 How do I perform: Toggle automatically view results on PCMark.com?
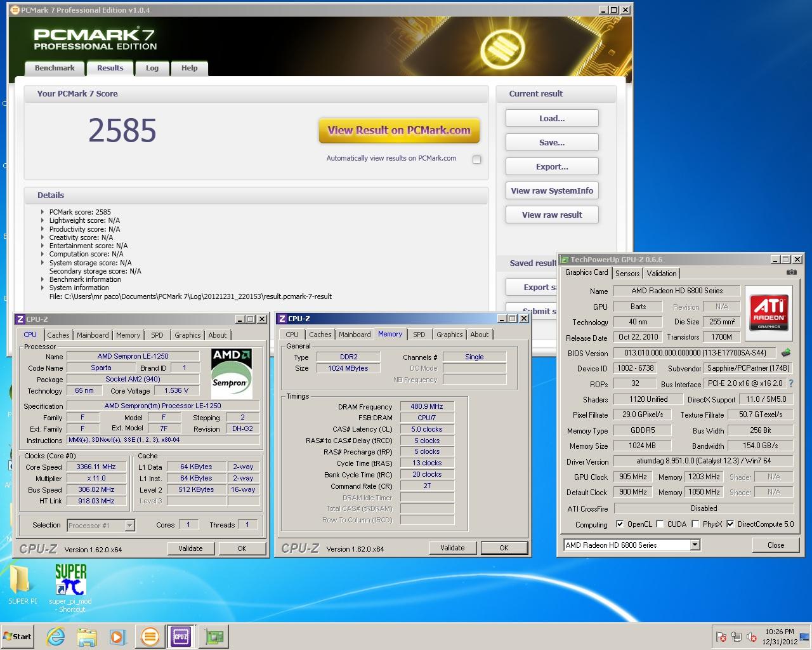[x=476, y=159]
